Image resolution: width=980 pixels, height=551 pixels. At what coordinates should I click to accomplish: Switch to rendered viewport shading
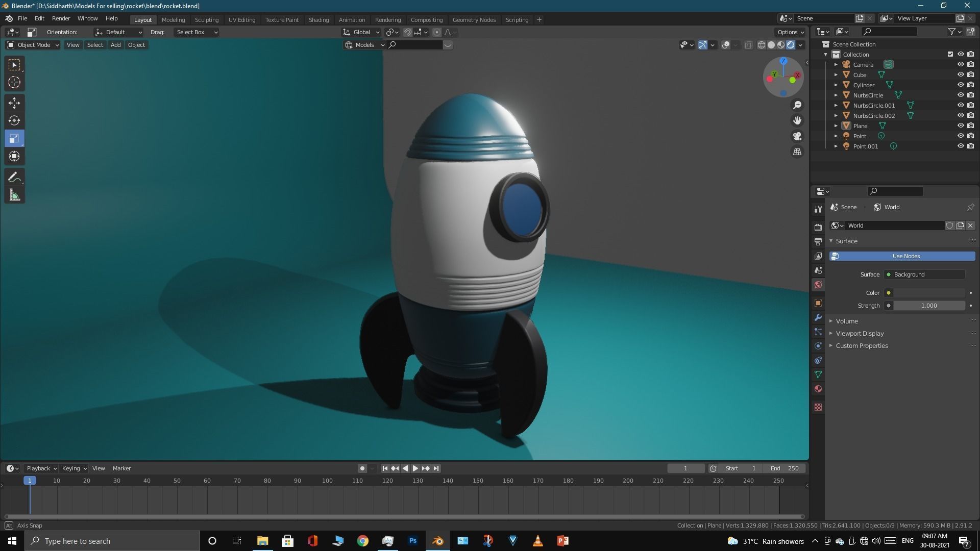click(x=791, y=45)
